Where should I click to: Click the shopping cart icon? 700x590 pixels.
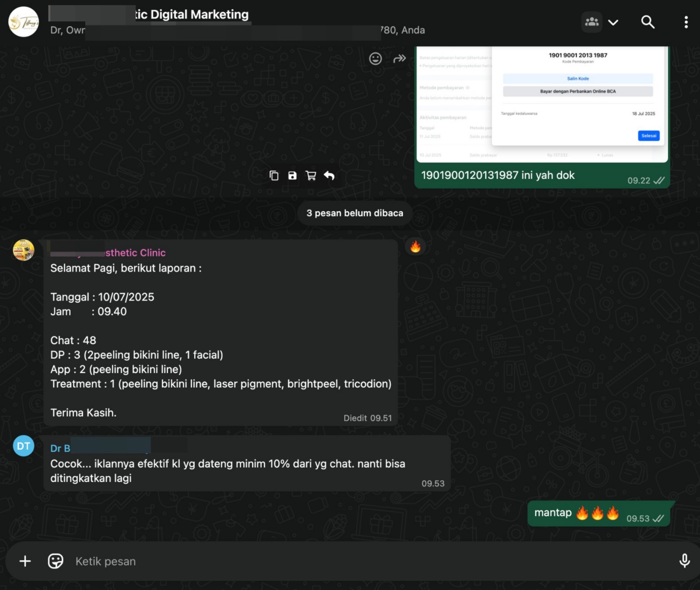pos(311,176)
